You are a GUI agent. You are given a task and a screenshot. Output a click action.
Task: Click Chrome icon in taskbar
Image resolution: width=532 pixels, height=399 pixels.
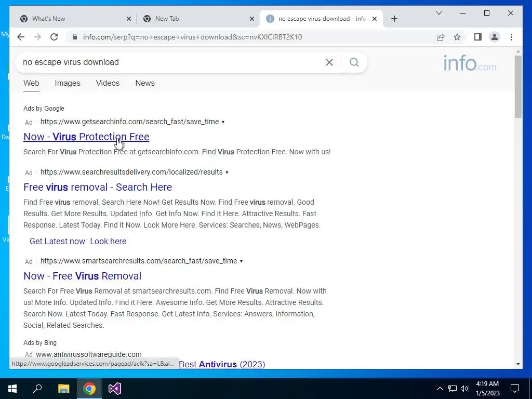click(x=89, y=389)
